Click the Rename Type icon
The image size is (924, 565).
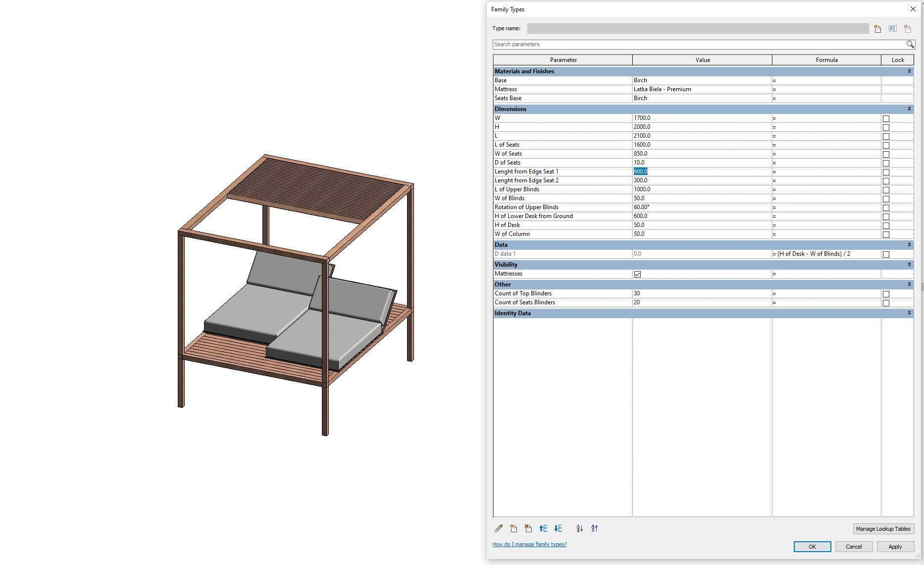(x=892, y=29)
